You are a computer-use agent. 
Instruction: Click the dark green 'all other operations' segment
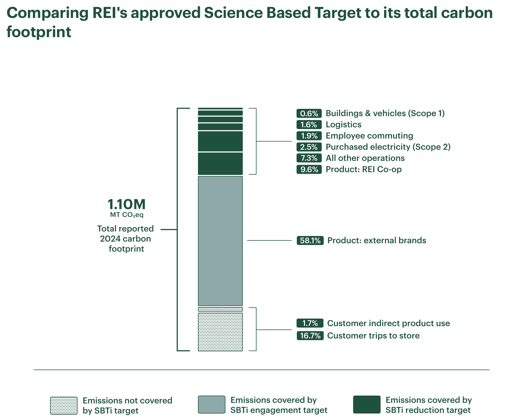(x=220, y=141)
